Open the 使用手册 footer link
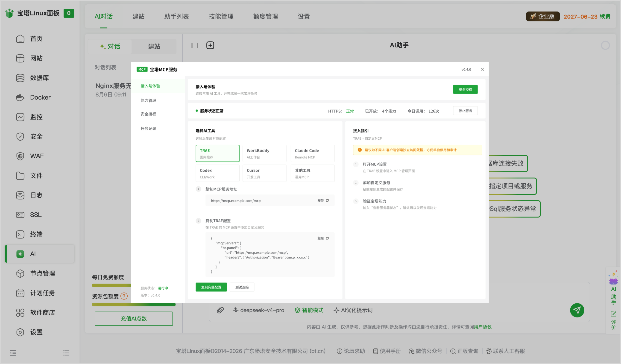The width and height of the screenshot is (621, 364). [x=387, y=351]
